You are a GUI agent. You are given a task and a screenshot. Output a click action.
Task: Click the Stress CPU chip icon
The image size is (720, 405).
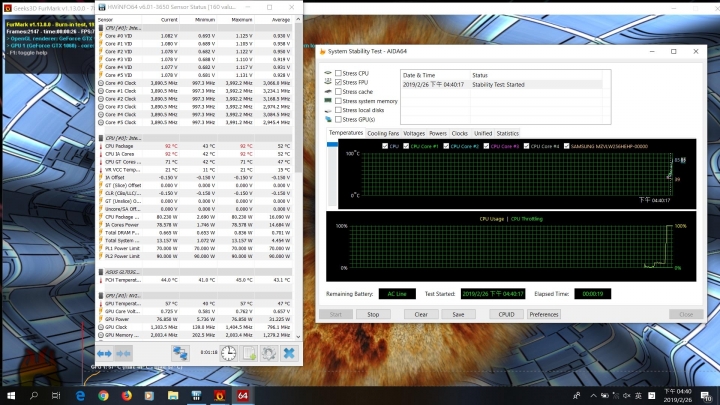[x=328, y=73]
